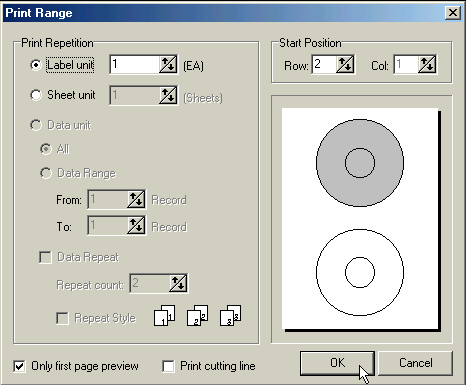Enable the Data Repeat checkbox
This screenshot has width=466, height=385.
coord(45,257)
